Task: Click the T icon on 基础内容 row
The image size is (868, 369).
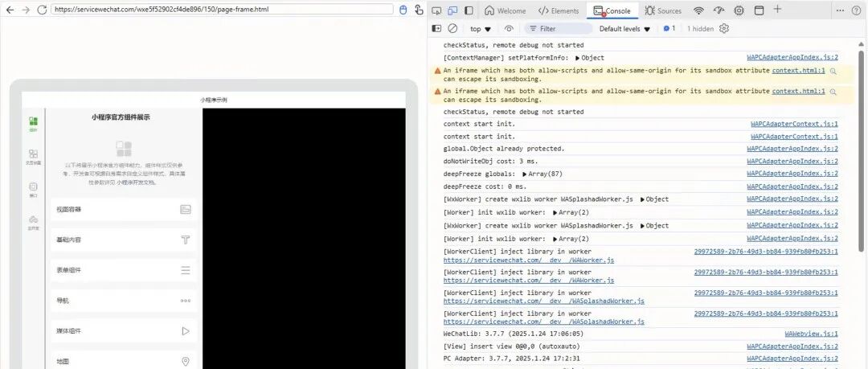Action: 186,240
